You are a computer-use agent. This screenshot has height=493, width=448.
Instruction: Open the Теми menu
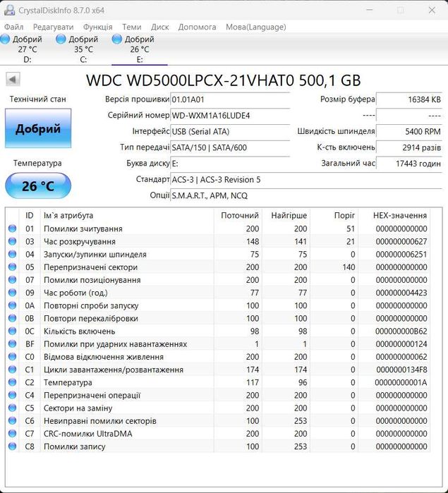pos(131,27)
